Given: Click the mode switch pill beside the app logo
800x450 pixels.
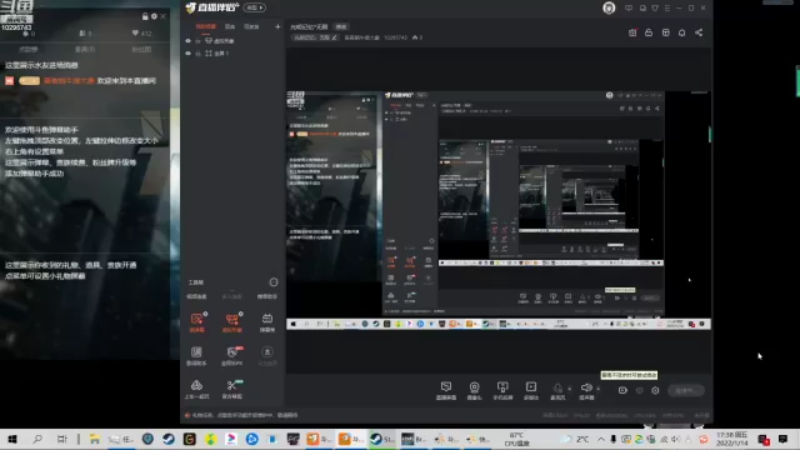Looking at the screenshot, I should [255, 8].
